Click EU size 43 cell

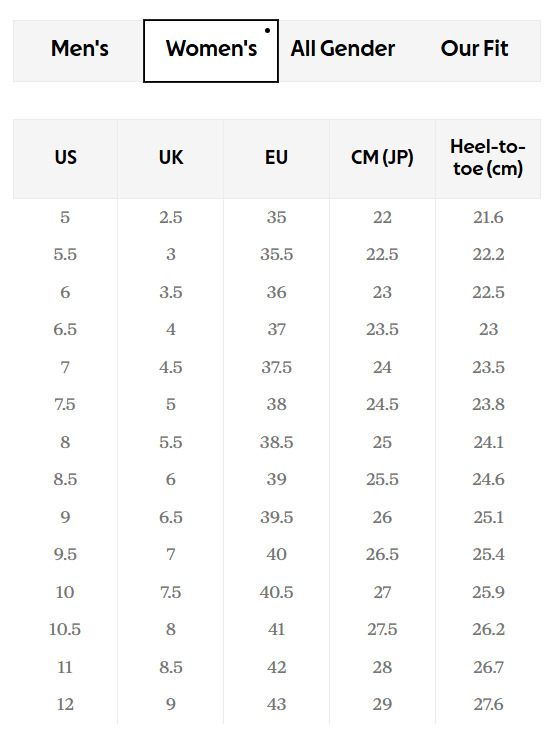276,704
